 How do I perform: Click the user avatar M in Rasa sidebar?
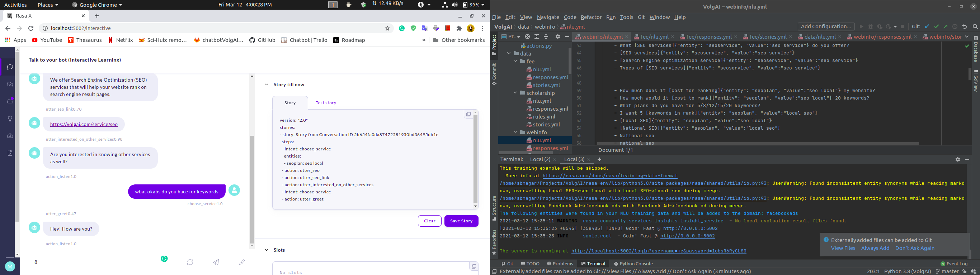pyautogui.click(x=10, y=266)
